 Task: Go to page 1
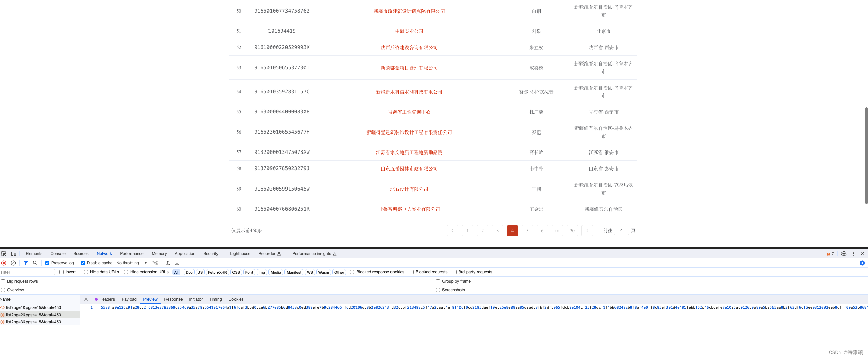pyautogui.click(x=468, y=231)
